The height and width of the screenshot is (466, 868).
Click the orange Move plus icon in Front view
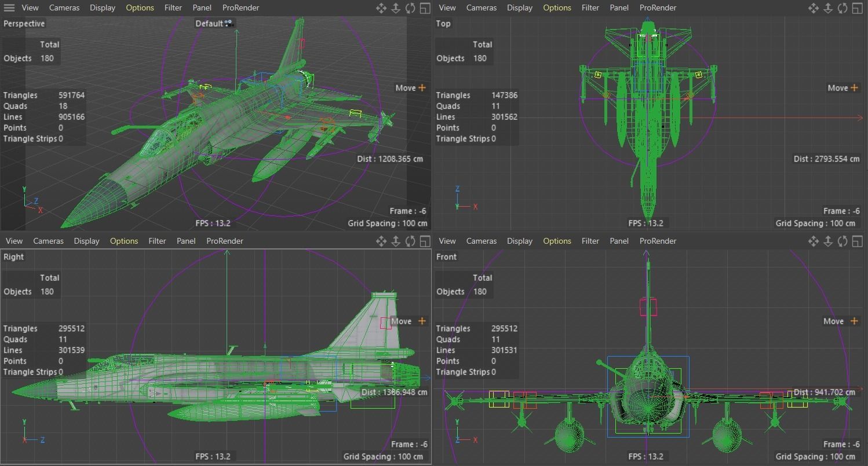point(854,321)
